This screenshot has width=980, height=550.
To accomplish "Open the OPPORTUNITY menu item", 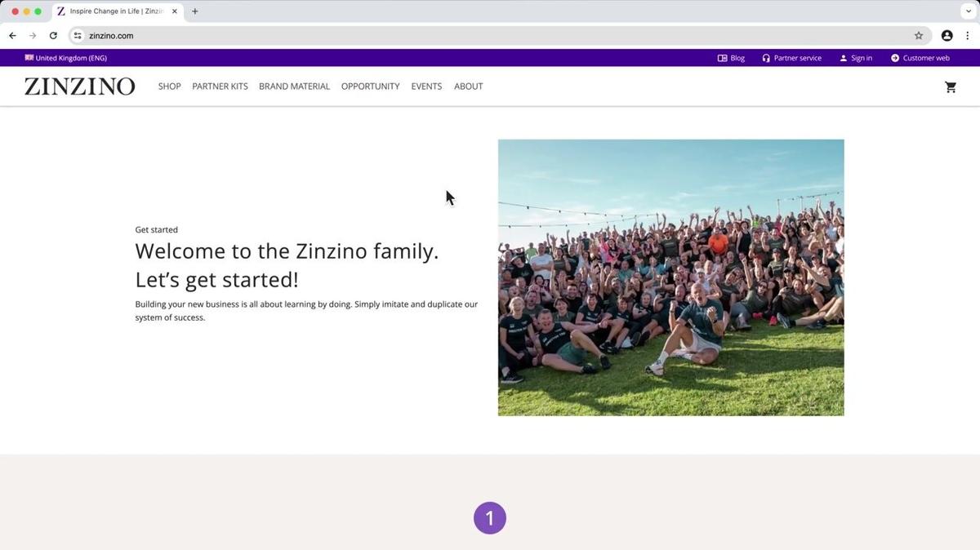I will (370, 86).
